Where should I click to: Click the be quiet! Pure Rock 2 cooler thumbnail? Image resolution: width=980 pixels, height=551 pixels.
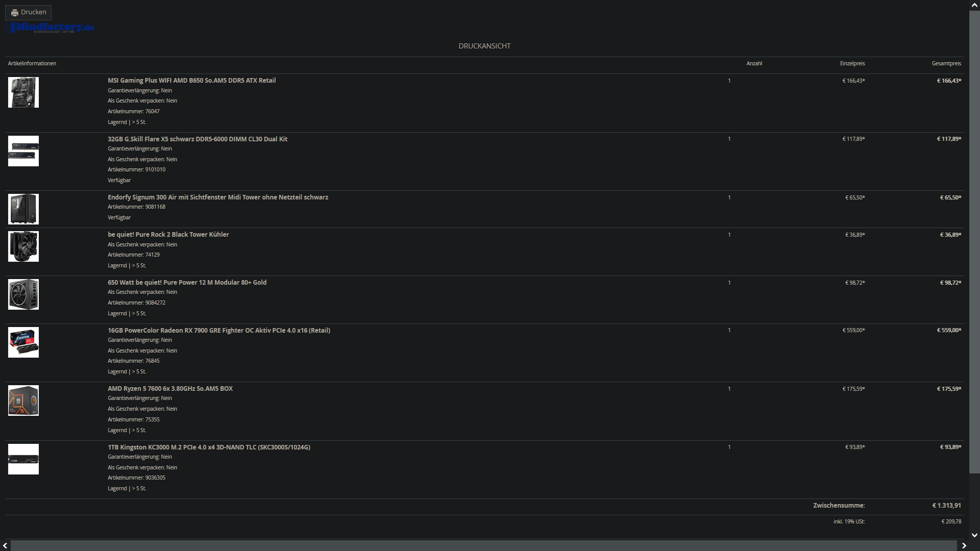(23, 246)
